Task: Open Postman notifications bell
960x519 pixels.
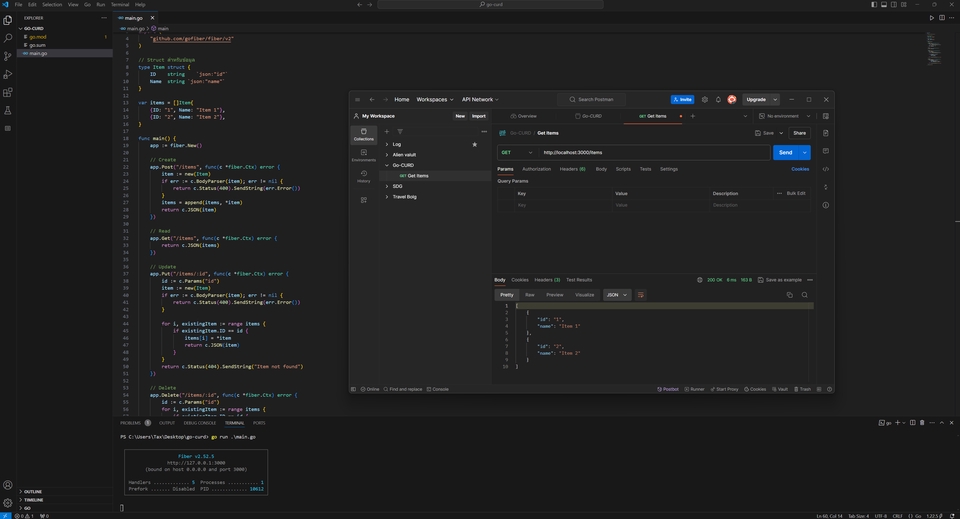Action: point(718,99)
